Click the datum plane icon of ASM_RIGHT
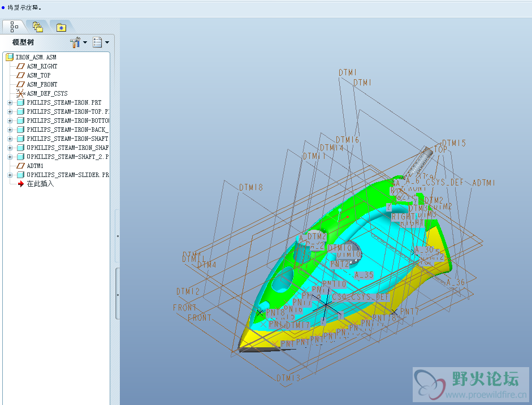Screen dimensions: 532x405 21,66
